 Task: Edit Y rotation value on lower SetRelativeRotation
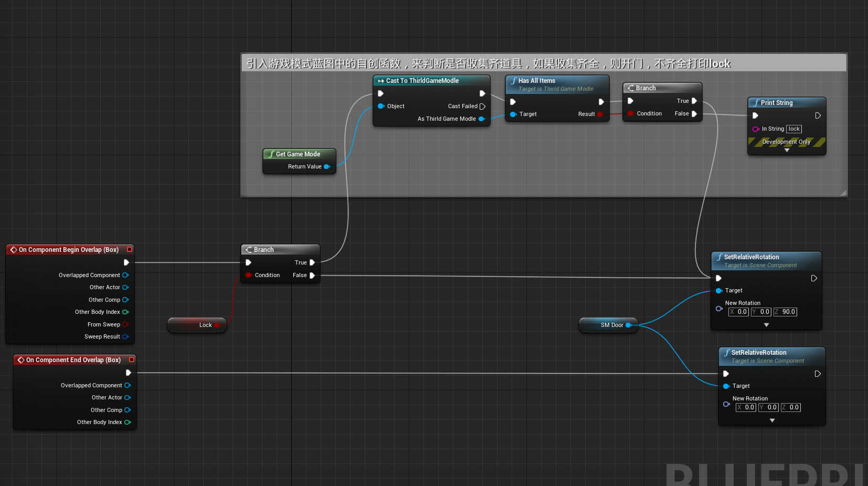click(x=768, y=407)
